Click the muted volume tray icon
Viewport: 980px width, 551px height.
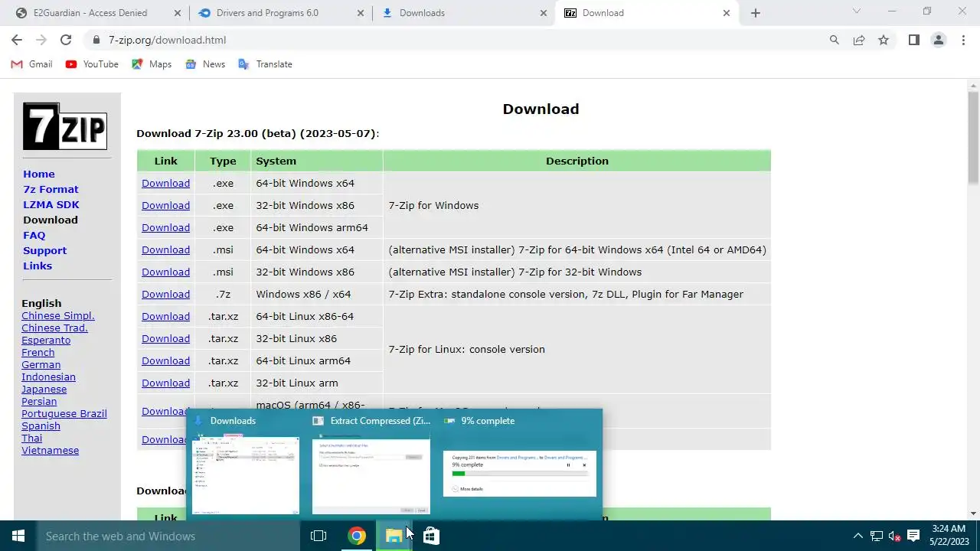(895, 536)
